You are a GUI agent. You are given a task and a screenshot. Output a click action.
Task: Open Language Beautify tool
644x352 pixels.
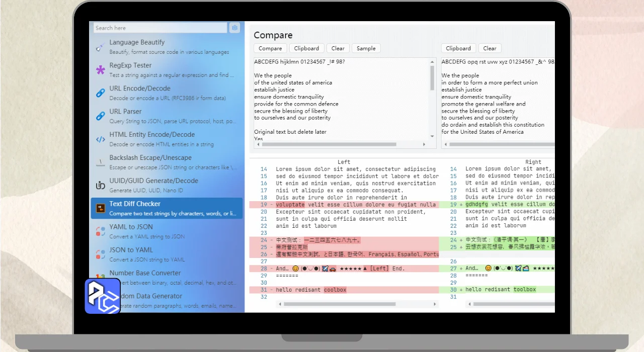click(167, 47)
